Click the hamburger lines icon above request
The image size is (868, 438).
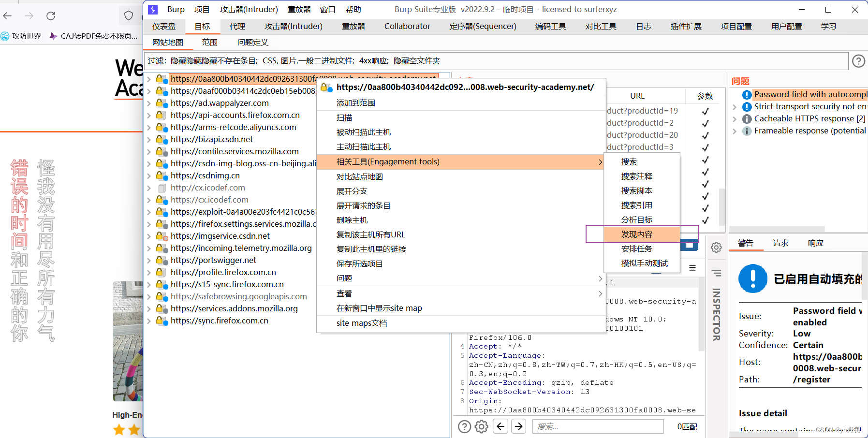(692, 268)
